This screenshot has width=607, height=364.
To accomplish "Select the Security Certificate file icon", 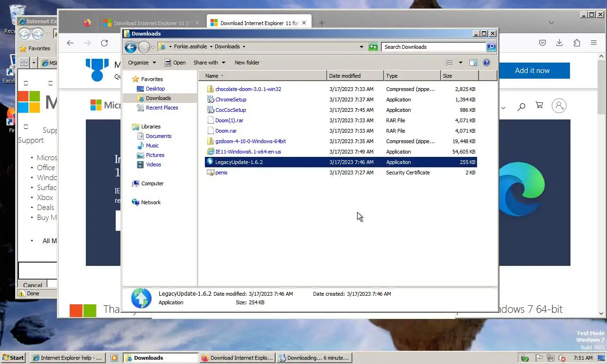I will point(211,173).
